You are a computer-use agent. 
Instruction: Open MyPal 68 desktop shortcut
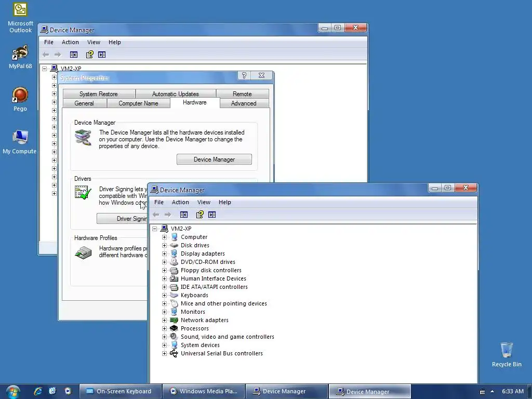[x=20, y=57]
